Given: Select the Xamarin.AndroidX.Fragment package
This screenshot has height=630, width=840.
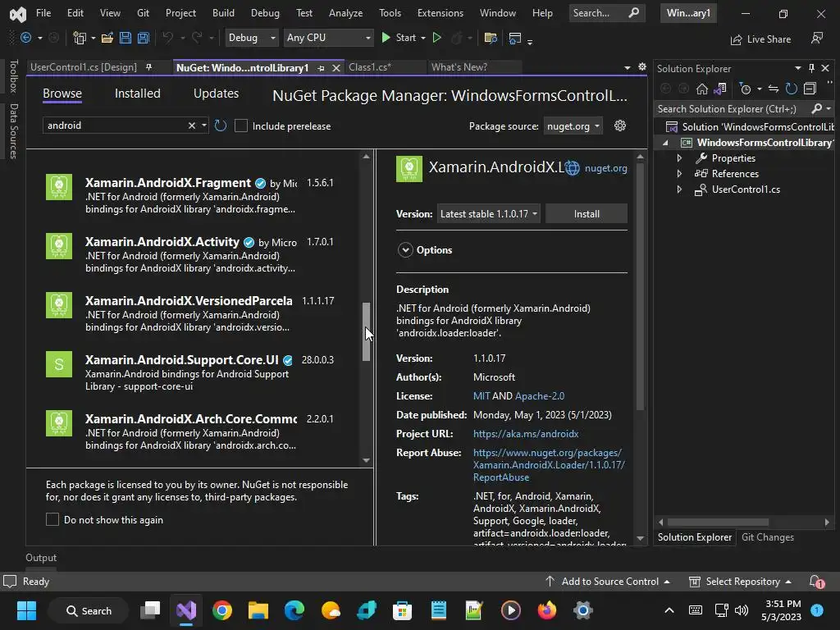Looking at the screenshot, I should click(194, 195).
